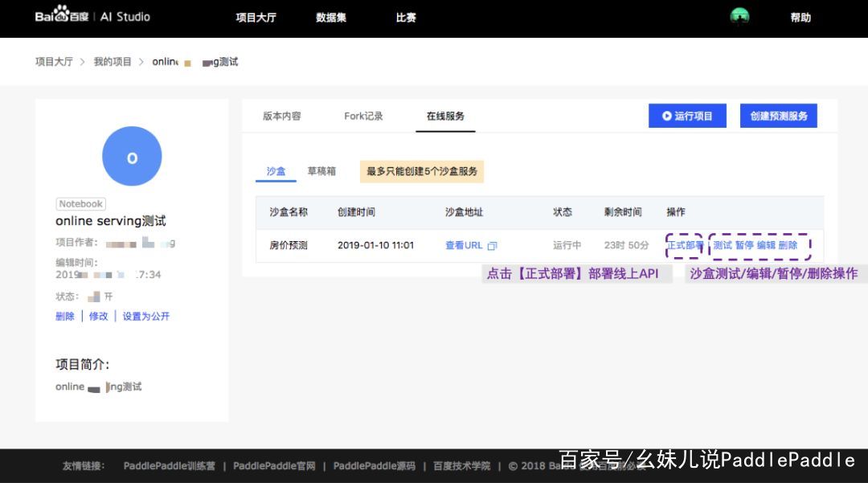Open 项目大厅 in top navigation

[256, 18]
